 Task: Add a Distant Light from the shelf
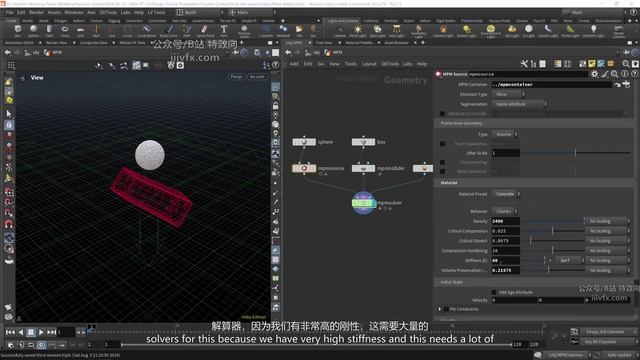(x=467, y=31)
